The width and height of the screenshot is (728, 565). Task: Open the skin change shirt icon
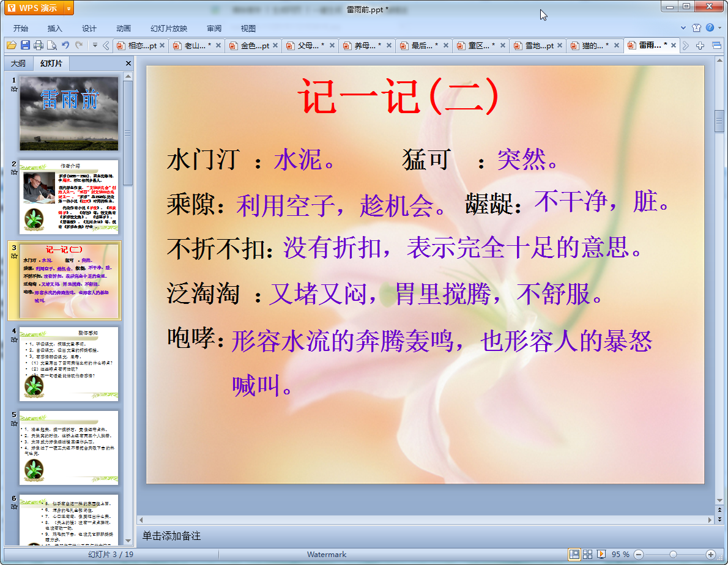[696, 28]
